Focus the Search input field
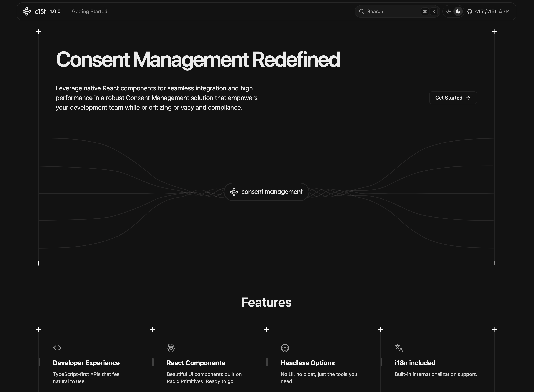The image size is (534, 392). click(397, 11)
